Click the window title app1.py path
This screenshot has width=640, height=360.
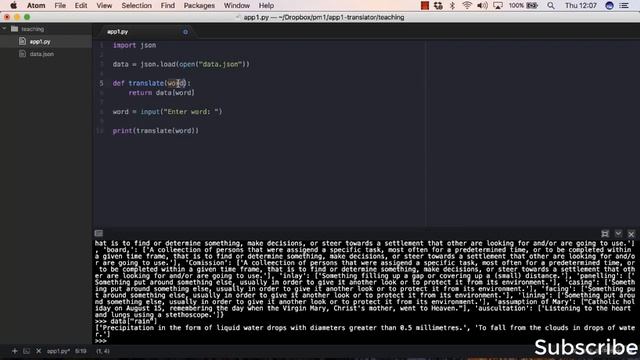click(324, 18)
